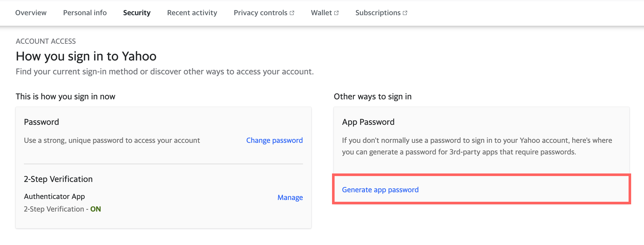Click the Change password link
Image resolution: width=644 pixels, height=245 pixels.
point(274,140)
